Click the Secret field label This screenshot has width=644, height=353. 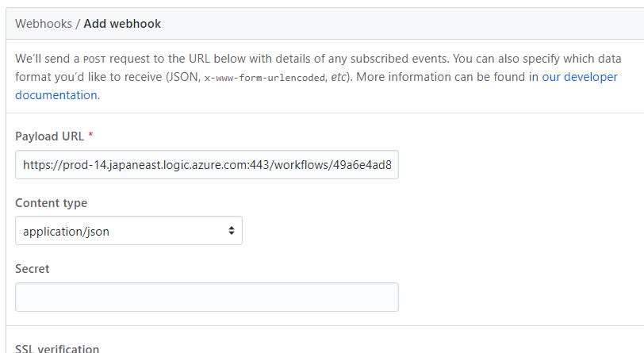33,269
